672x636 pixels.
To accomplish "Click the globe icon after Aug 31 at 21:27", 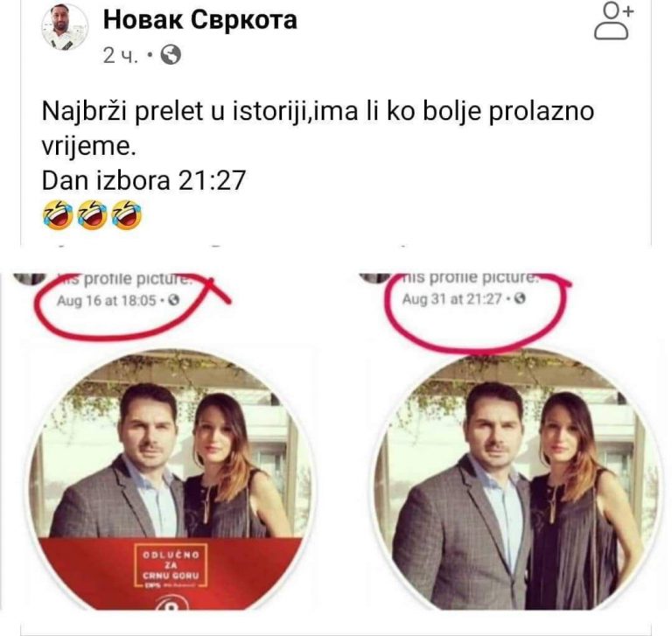I will tap(520, 297).
